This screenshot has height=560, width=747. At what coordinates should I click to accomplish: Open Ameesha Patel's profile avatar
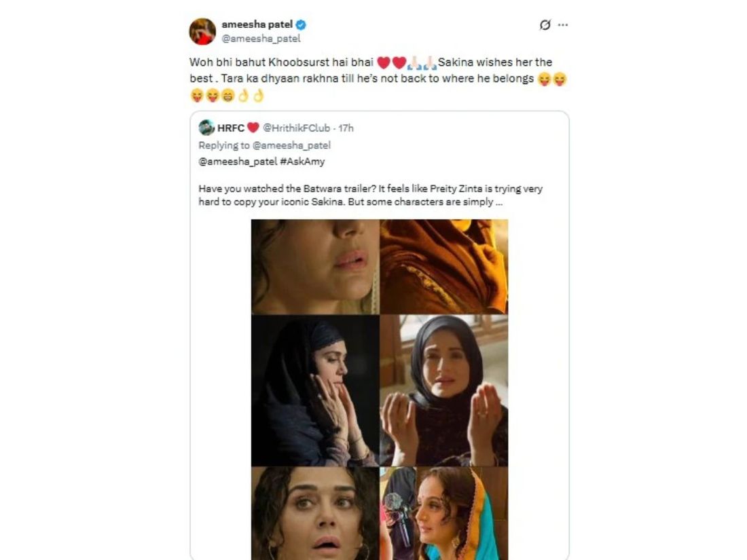[202, 31]
